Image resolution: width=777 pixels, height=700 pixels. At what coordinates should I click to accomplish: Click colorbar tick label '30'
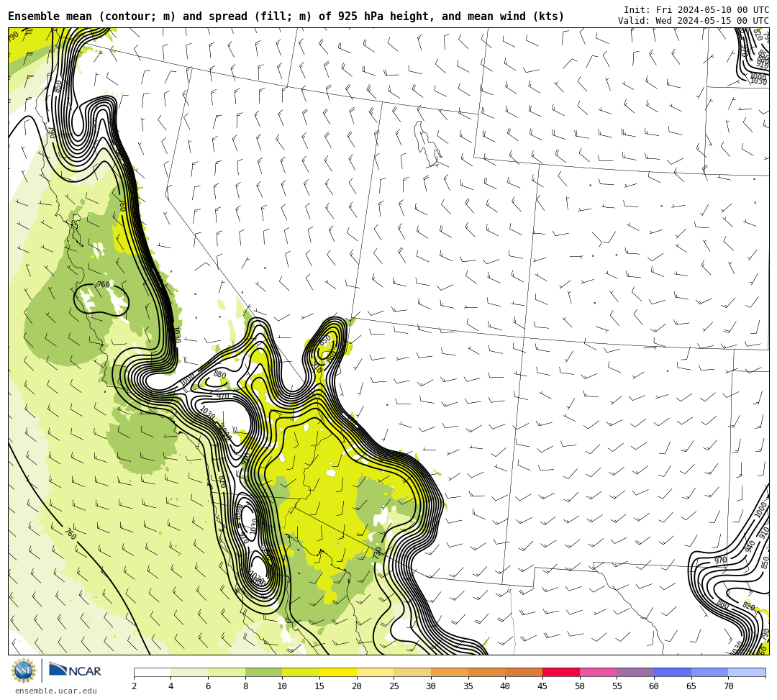[x=431, y=686]
